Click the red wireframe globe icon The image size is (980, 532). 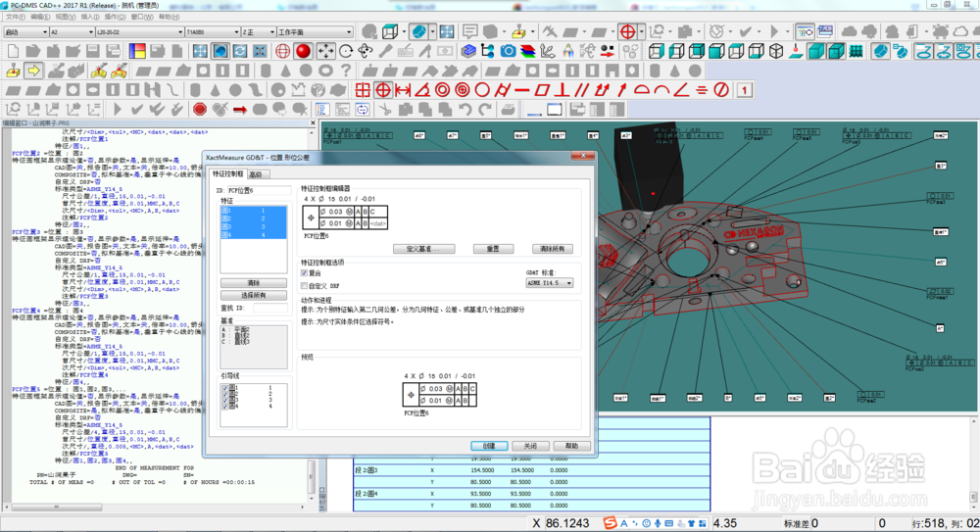click(x=282, y=51)
